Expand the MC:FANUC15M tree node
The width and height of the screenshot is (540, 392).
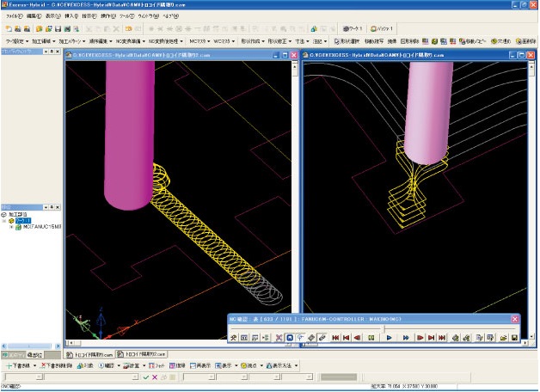pos(10,227)
